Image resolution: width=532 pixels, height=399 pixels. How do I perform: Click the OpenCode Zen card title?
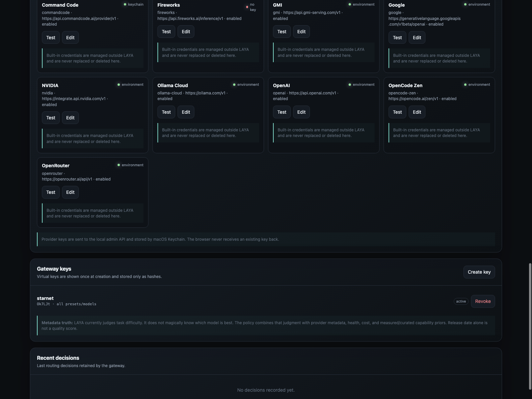tap(405, 85)
